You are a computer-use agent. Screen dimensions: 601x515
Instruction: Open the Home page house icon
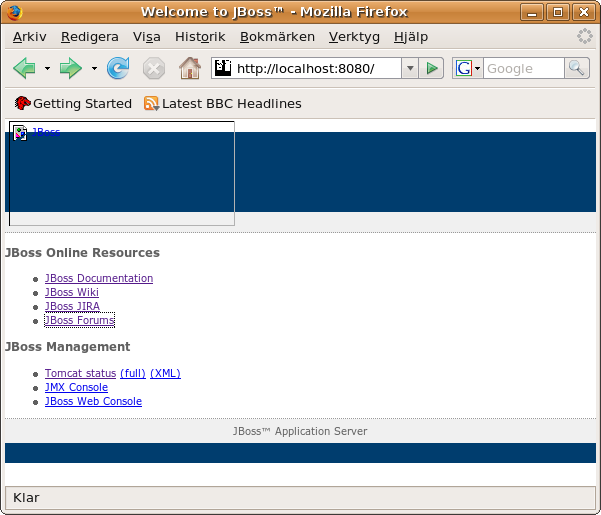190,68
